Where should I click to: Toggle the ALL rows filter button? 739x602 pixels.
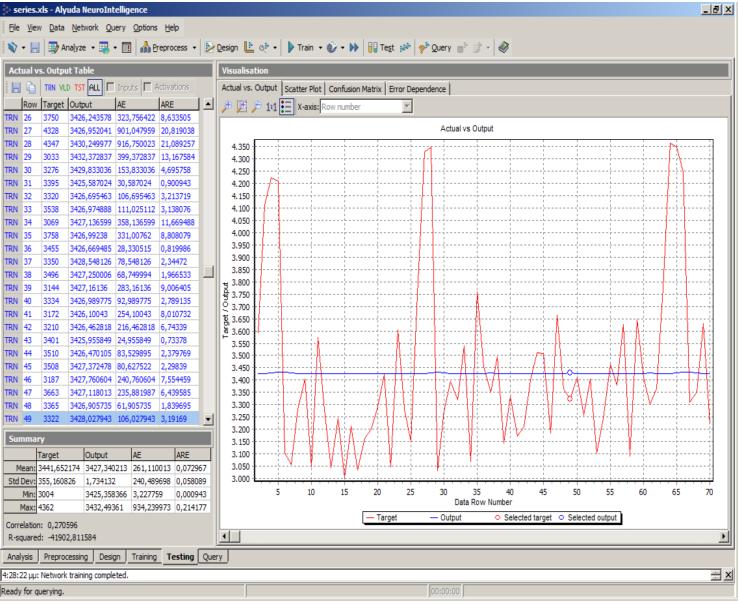click(94, 87)
